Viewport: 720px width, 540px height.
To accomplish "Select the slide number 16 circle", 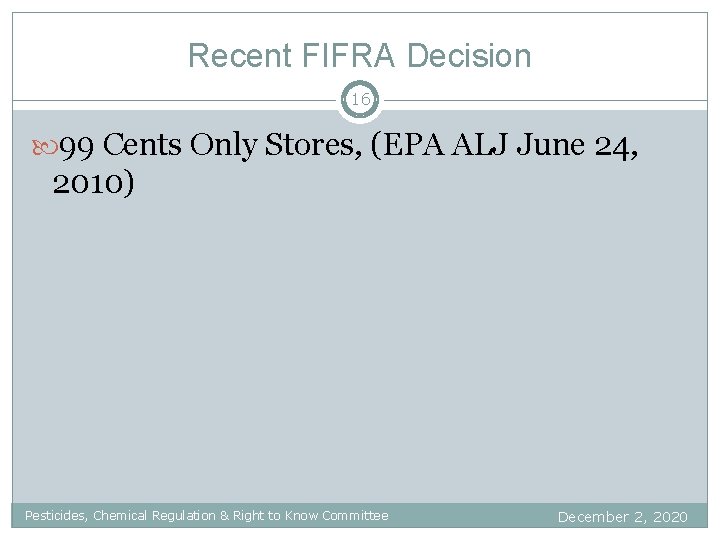I will click(360, 99).
